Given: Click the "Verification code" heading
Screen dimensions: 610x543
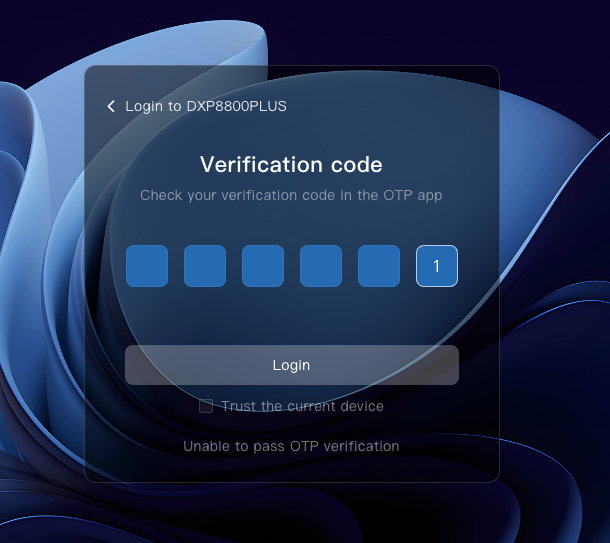Looking at the screenshot, I should [x=291, y=165].
